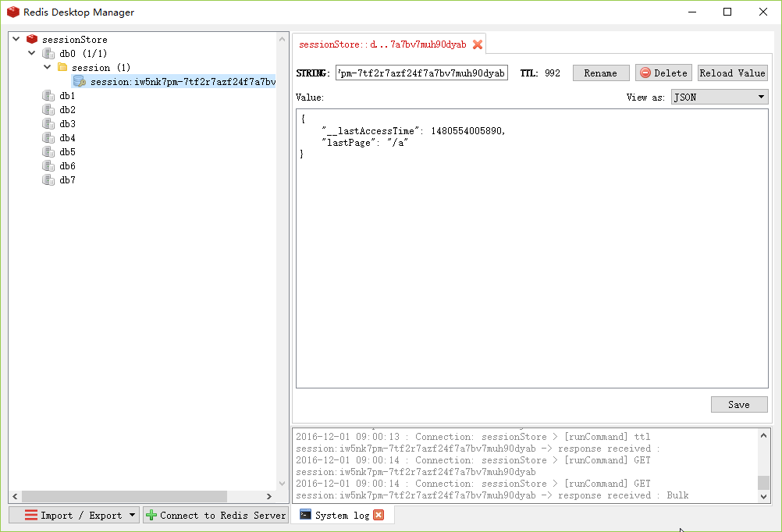
Task: Click the tree horizontal scrollbar right arrow
Action: pos(268,497)
